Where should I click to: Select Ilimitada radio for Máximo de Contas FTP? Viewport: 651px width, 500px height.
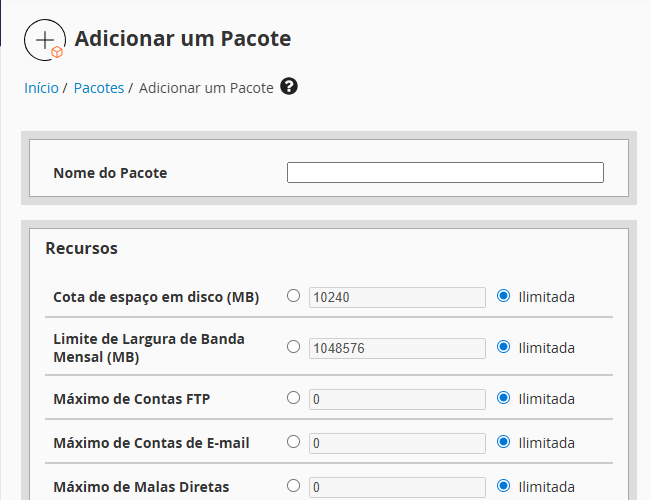pos(503,398)
